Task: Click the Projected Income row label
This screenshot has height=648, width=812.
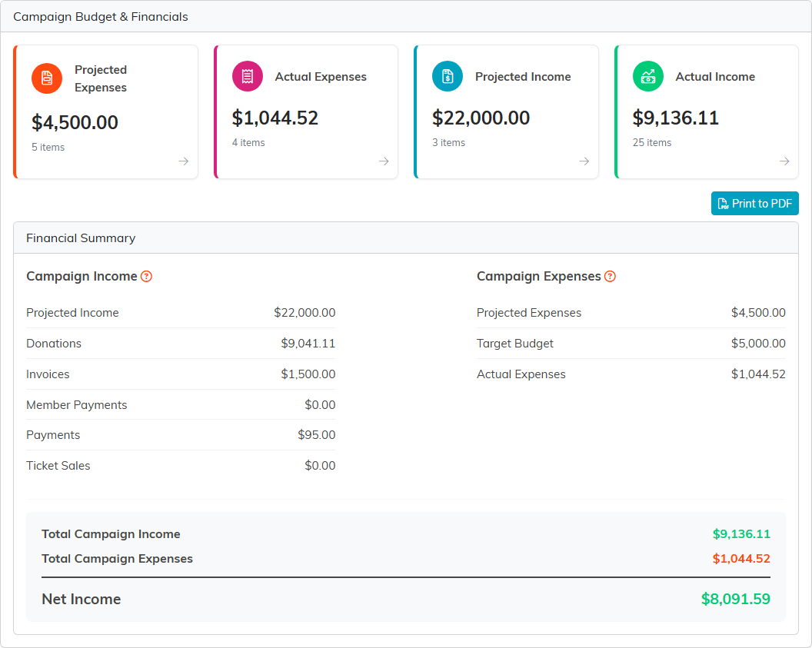Action: [x=72, y=313]
